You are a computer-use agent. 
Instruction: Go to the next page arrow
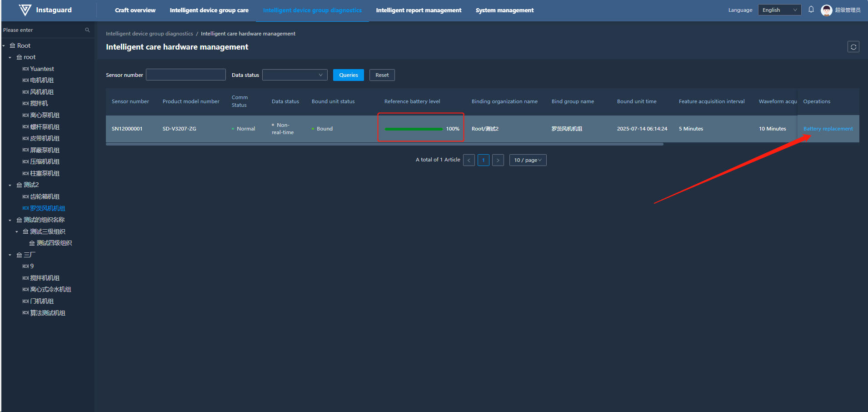tap(498, 160)
